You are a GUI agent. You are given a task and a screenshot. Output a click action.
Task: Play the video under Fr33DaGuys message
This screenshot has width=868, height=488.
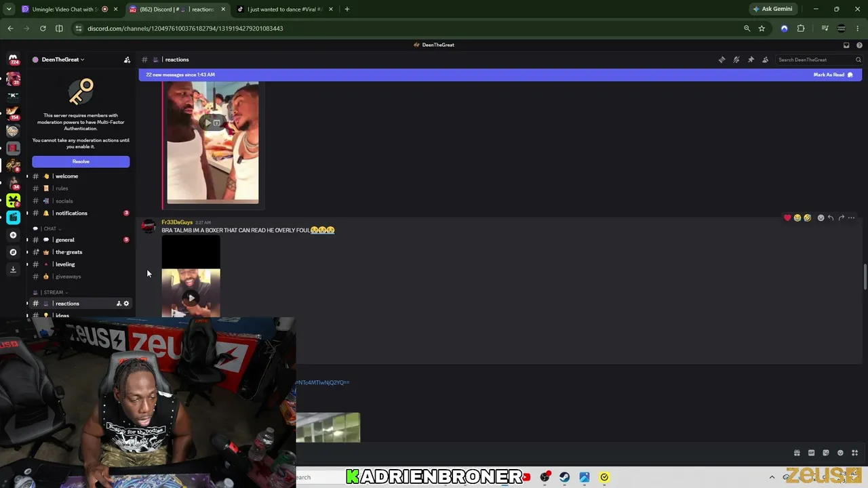(191, 298)
